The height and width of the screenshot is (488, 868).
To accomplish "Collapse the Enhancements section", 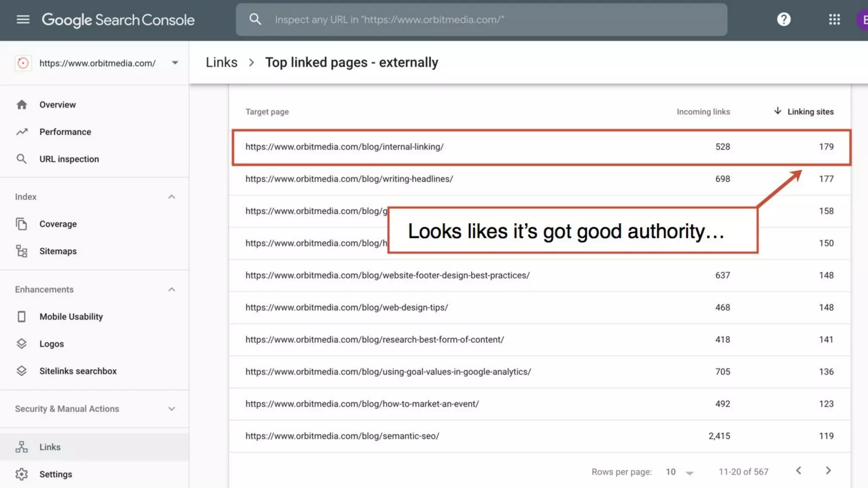I will (171, 290).
